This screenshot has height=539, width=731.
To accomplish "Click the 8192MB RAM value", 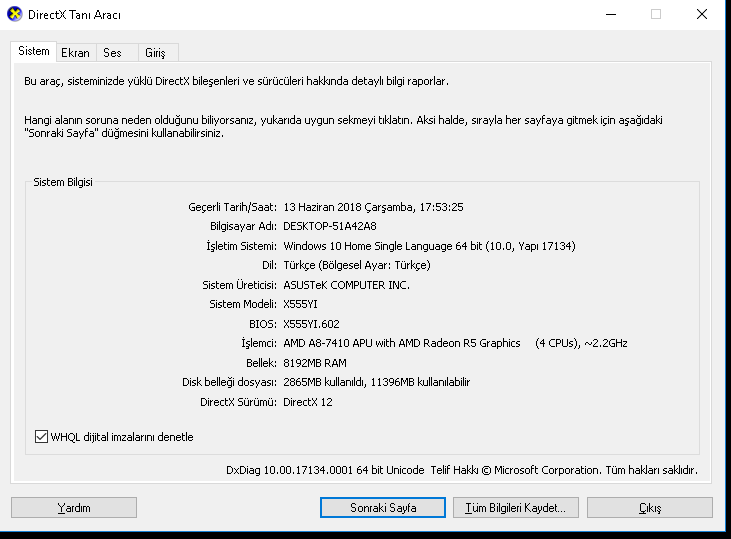I will click(315, 363).
